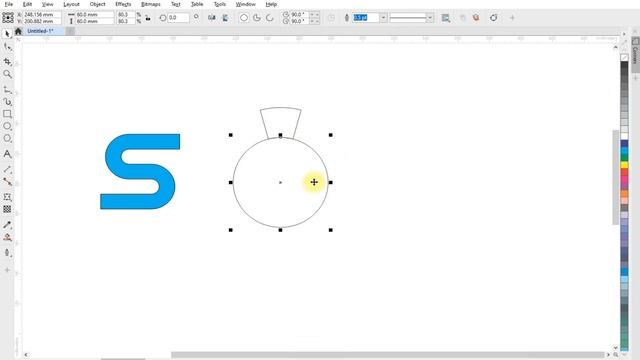Select the Parallel Dimension tool
The image size is (640, 360).
[x=7, y=169]
